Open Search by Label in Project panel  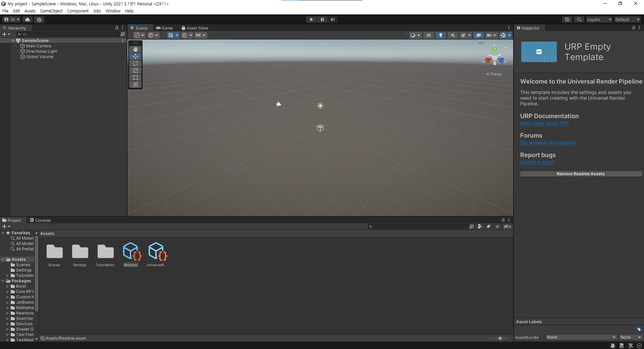489,227
